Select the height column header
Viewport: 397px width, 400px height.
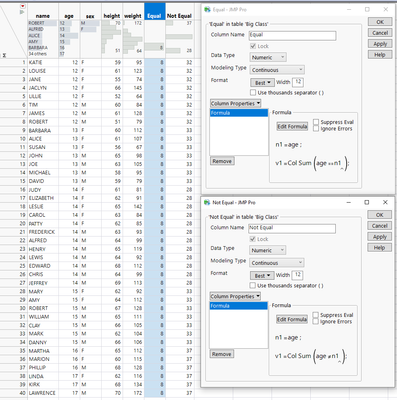coord(112,16)
